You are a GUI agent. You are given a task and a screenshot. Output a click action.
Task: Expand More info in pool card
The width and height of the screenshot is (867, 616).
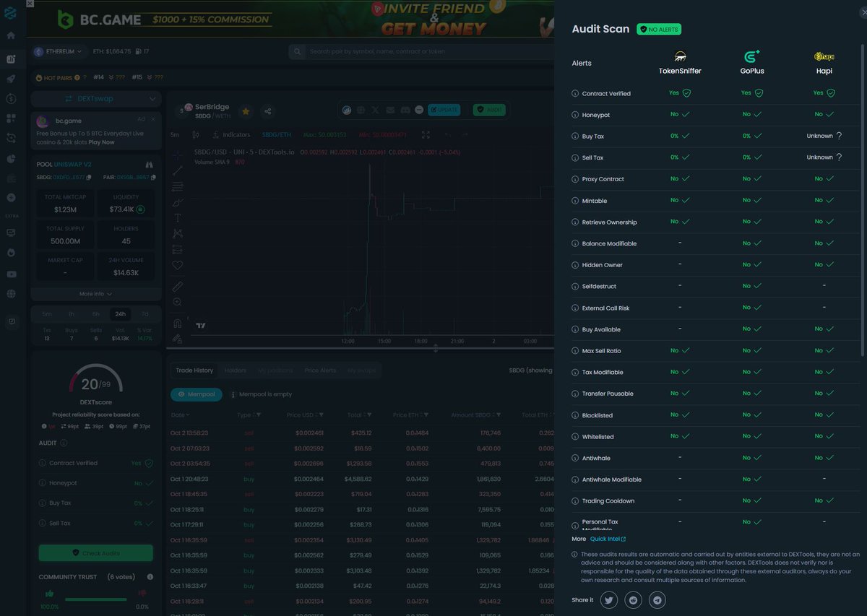coord(96,294)
